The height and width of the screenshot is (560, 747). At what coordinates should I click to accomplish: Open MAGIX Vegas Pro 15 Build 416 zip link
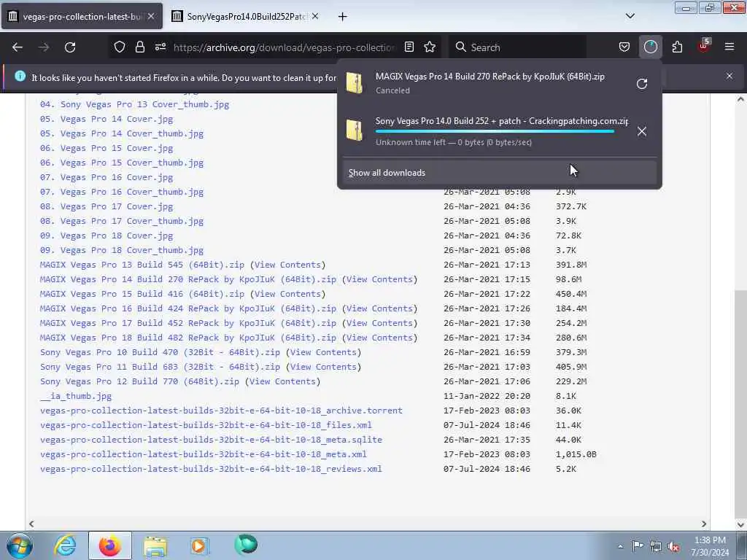coord(142,294)
